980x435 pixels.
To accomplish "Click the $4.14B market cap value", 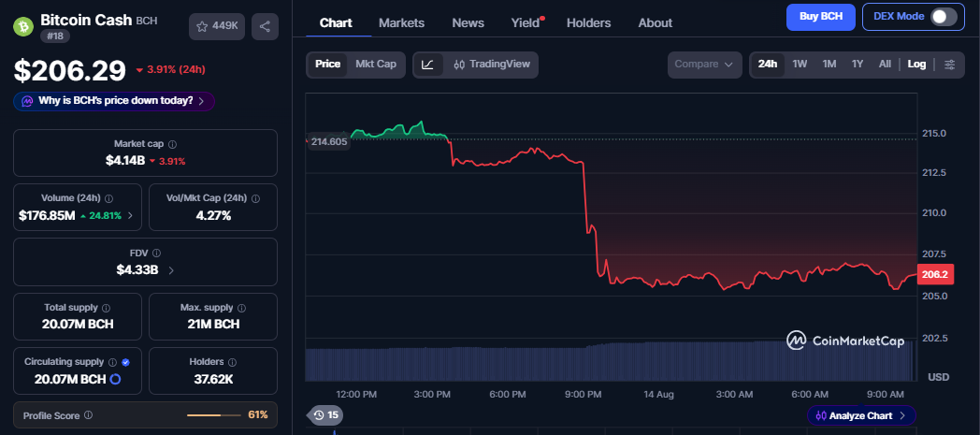I will point(125,161).
